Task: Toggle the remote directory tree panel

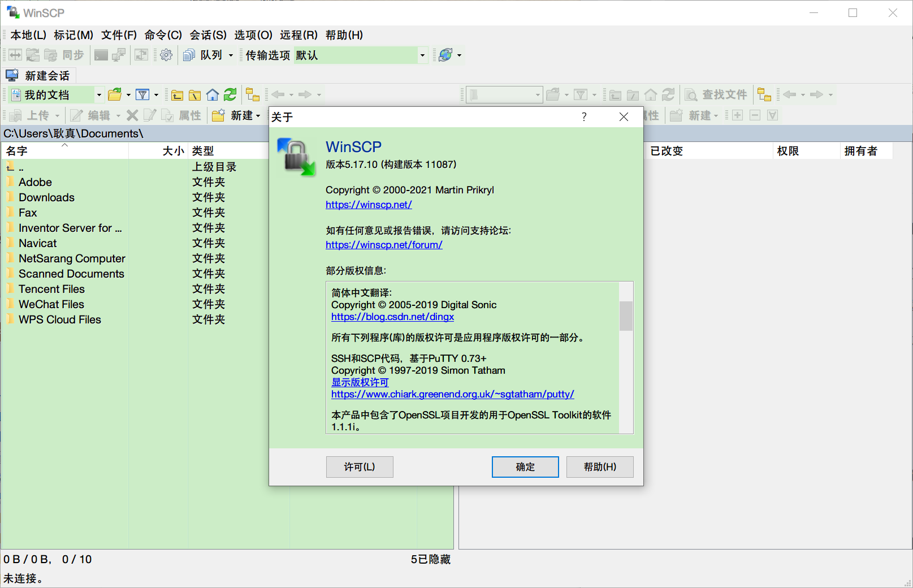Action: (x=765, y=94)
